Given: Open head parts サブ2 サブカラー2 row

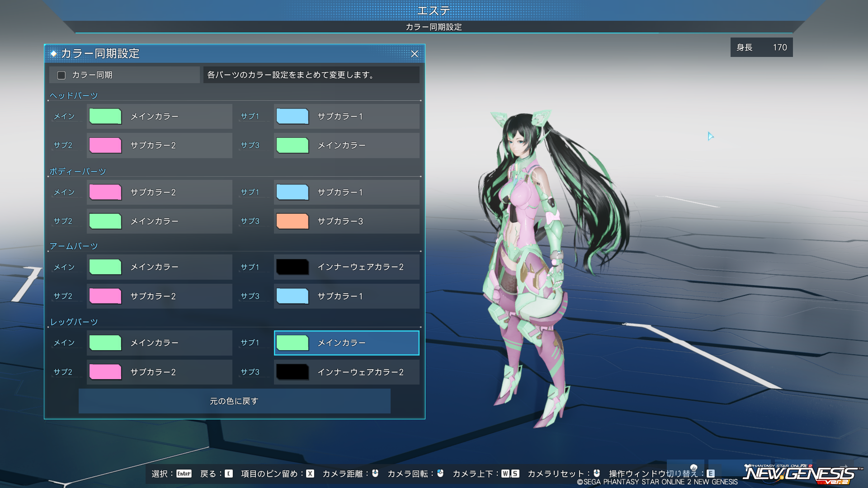Looking at the screenshot, I should pyautogui.click(x=159, y=145).
